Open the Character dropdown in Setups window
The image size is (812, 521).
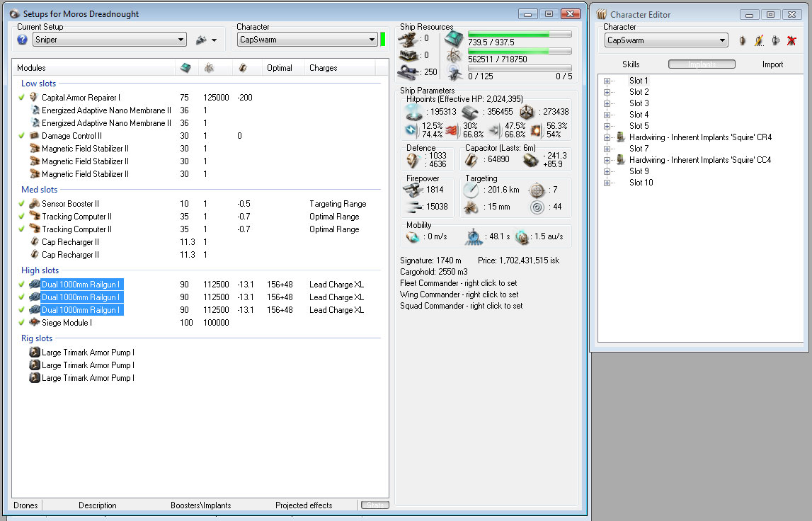click(307, 40)
